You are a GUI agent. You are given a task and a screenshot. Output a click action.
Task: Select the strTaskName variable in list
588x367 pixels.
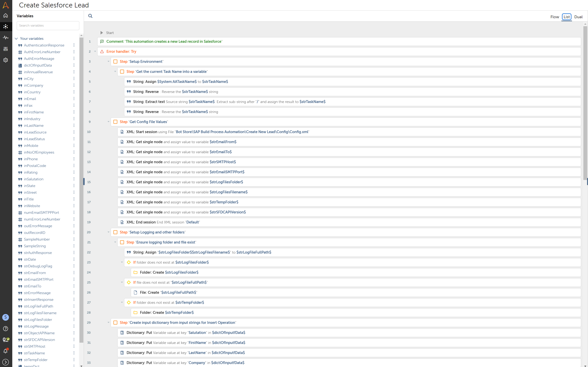[x=34, y=353]
